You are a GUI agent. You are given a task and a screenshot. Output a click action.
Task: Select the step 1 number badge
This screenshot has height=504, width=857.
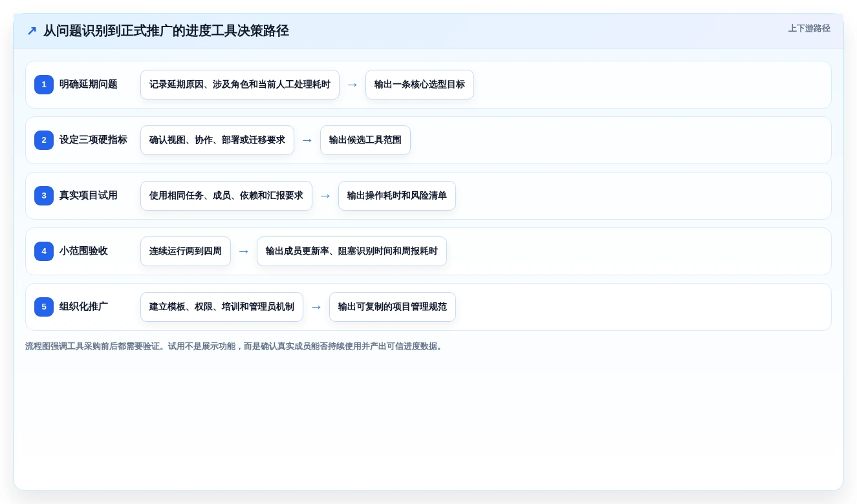point(44,85)
